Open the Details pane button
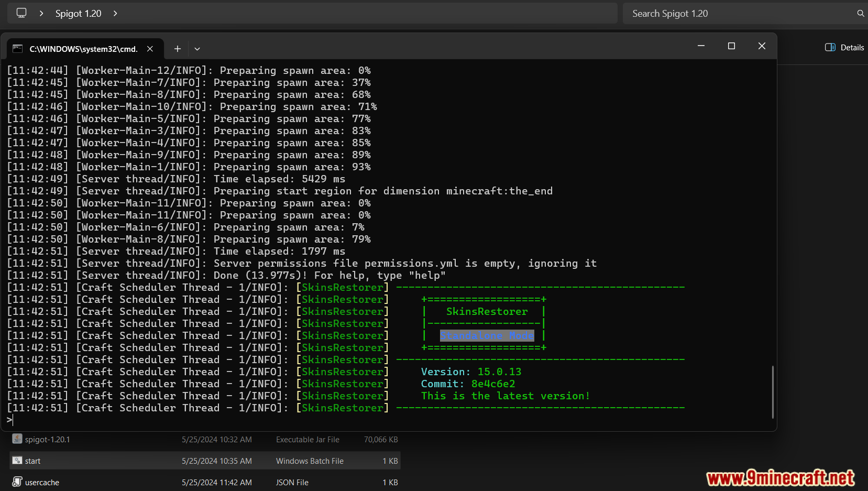The image size is (868, 491). (x=844, y=47)
